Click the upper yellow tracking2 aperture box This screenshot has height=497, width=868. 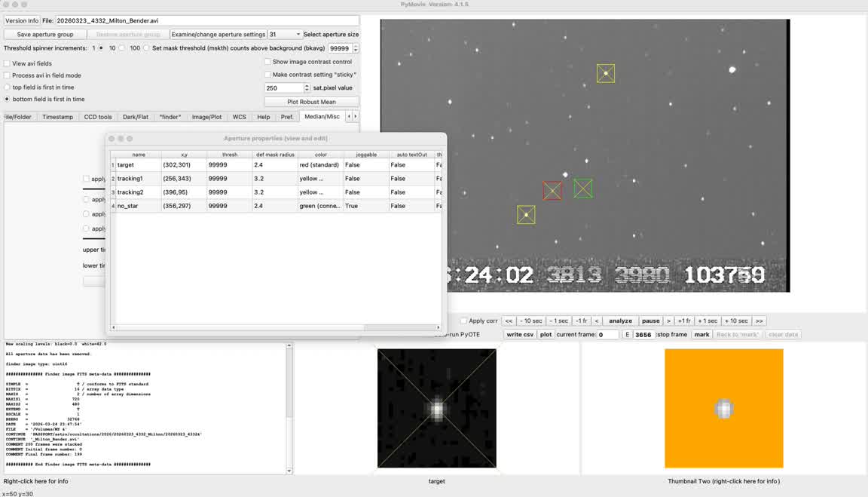(x=606, y=73)
